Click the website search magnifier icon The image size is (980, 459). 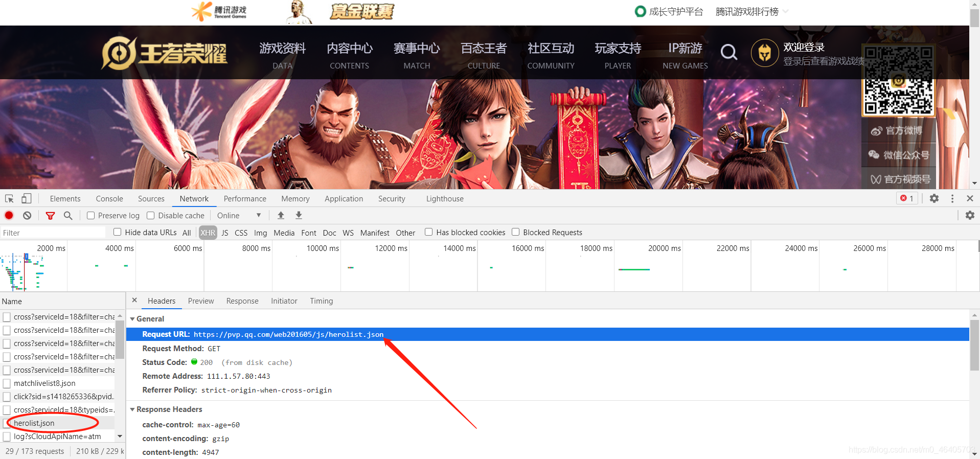click(729, 52)
